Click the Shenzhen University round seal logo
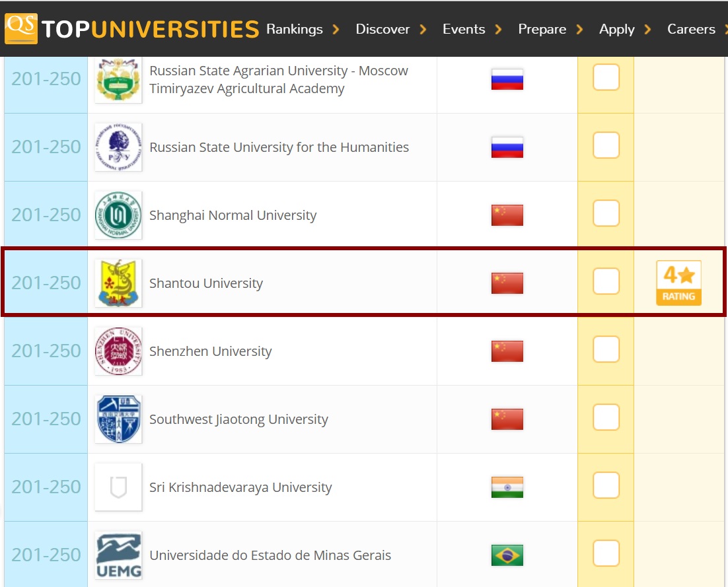The height and width of the screenshot is (587, 728). point(118,351)
